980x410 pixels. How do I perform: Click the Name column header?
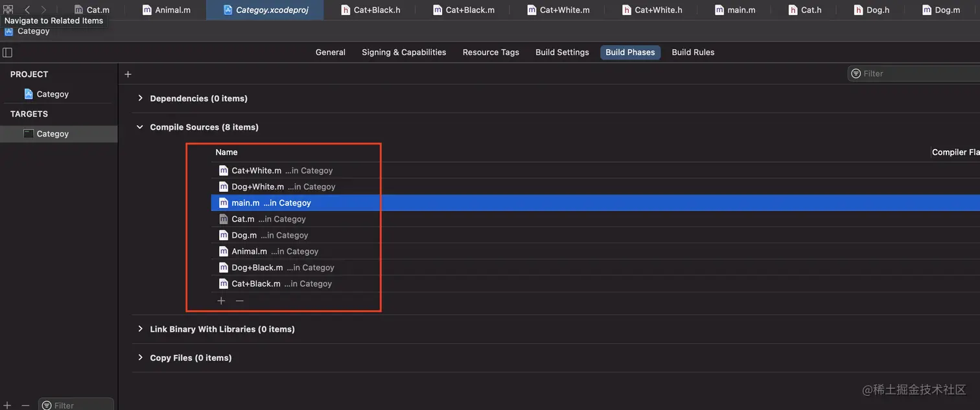point(226,152)
